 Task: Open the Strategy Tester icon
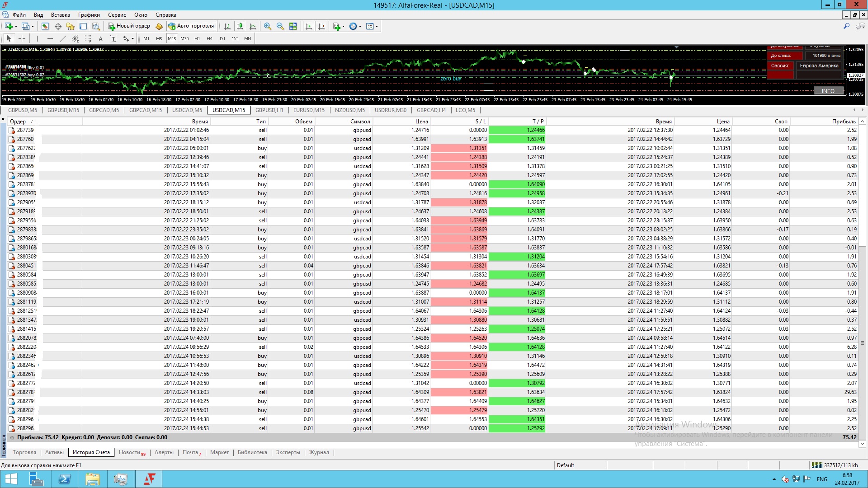point(96,26)
